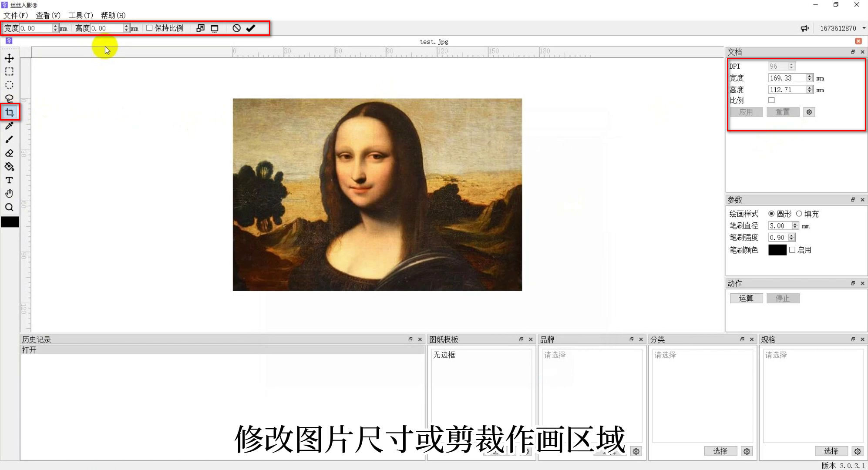Open the 文件(F) menu
Viewport: 868px width, 470px height.
pyautogui.click(x=14, y=15)
